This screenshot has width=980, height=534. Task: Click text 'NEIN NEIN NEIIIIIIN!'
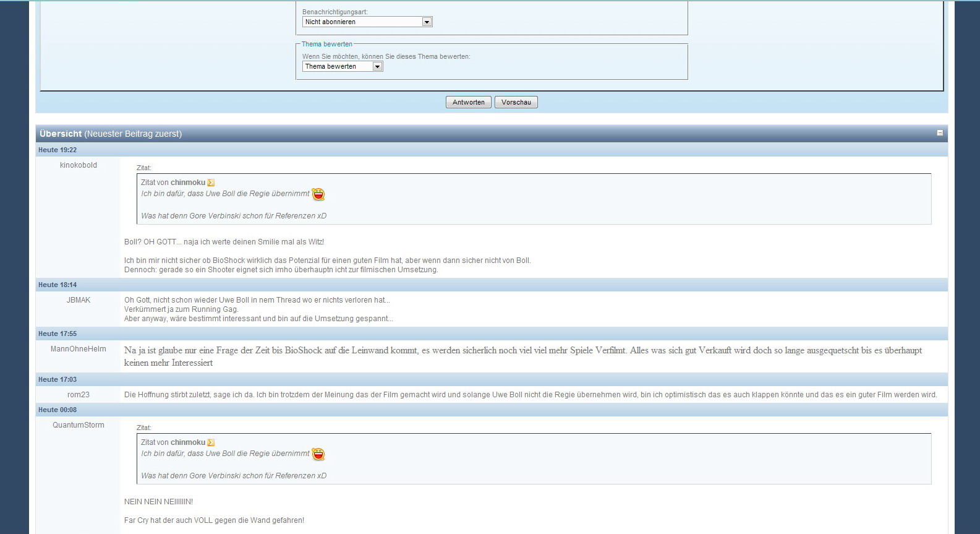159,502
